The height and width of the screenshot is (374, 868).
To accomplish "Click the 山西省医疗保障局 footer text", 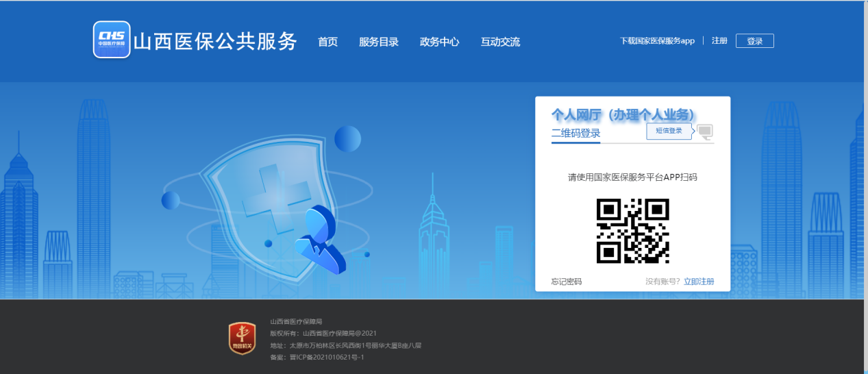I will (x=296, y=321).
